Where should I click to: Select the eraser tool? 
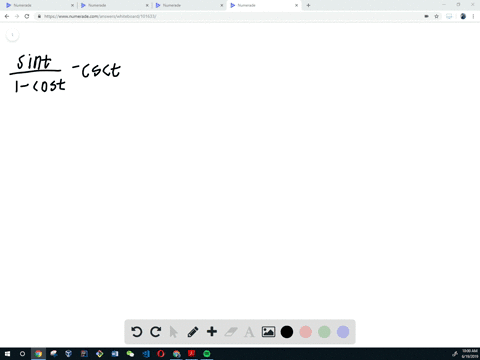231,332
